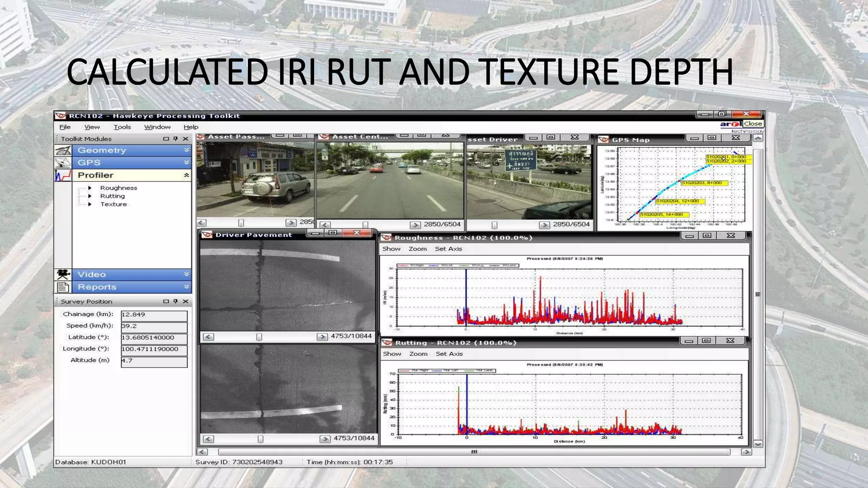Click the Reports document icon
Image resolution: width=868 pixels, height=488 pixels.
63,287
